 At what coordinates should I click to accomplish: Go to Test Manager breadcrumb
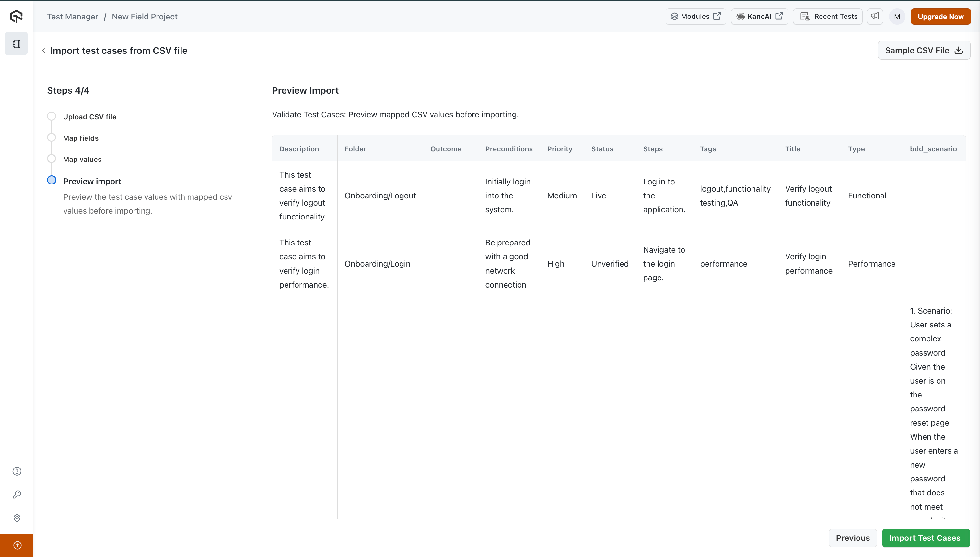[x=72, y=17]
